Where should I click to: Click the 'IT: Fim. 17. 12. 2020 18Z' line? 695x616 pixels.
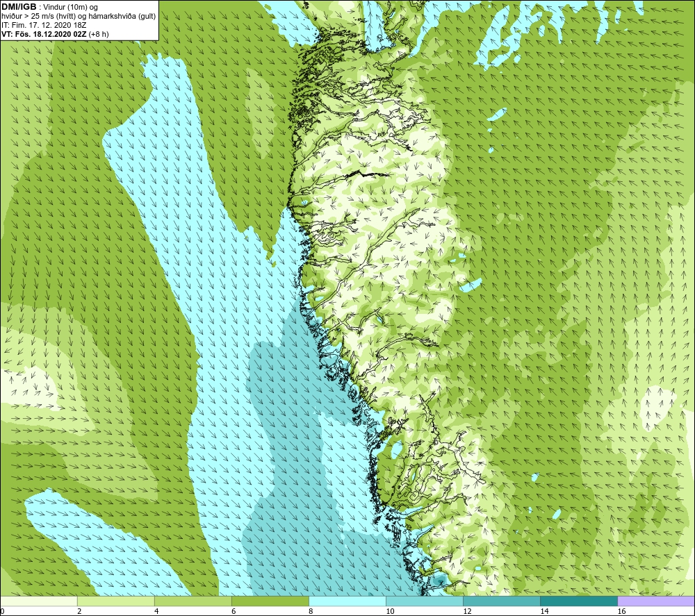(x=44, y=25)
